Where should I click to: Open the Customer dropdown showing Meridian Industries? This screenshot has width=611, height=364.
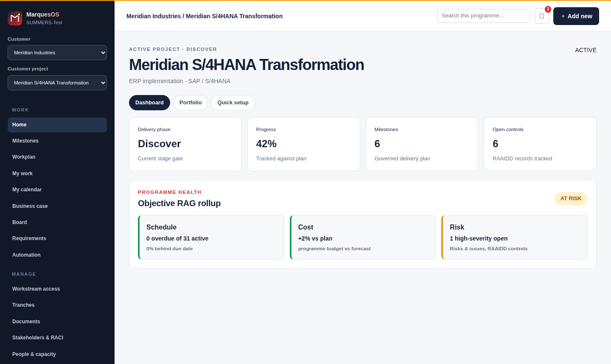57,53
